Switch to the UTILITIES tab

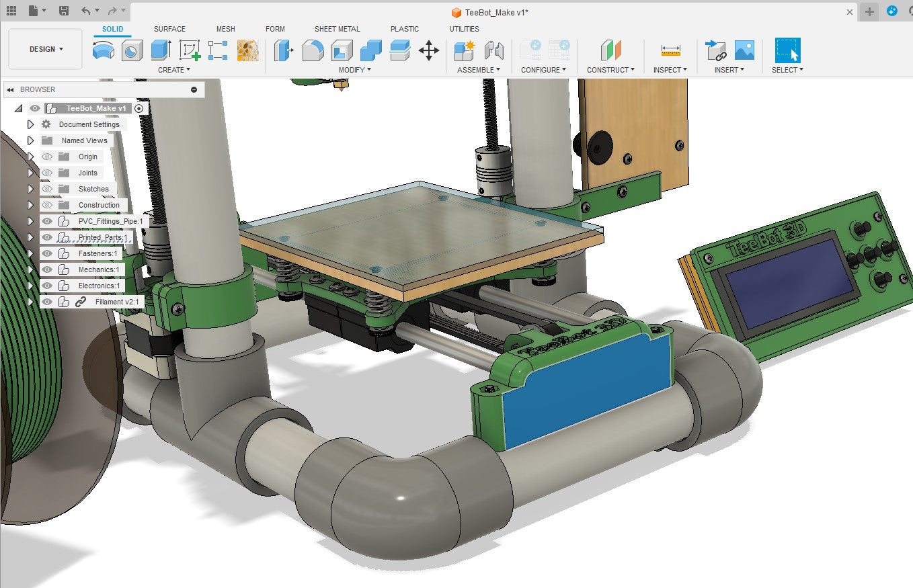pyautogui.click(x=465, y=29)
